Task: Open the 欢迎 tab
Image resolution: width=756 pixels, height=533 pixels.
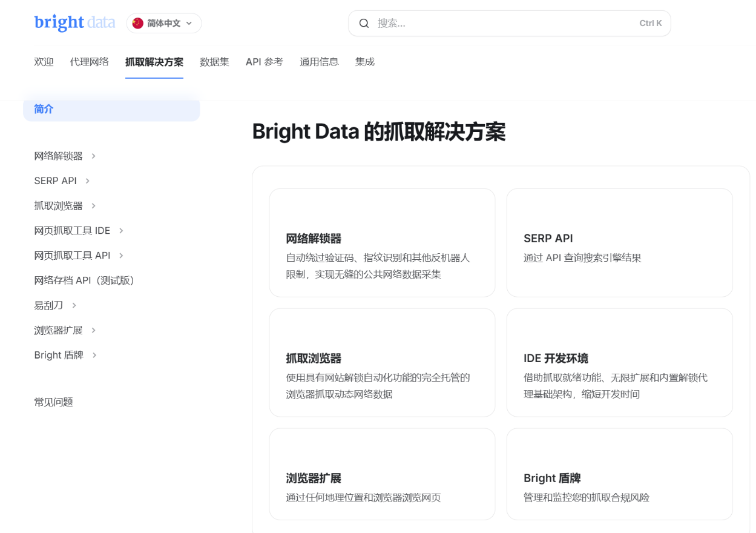Action: tap(44, 62)
